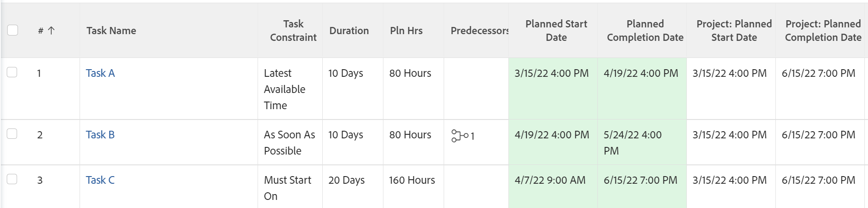Click Task C's 160 Hours cell
868x208 pixels.
(x=412, y=180)
